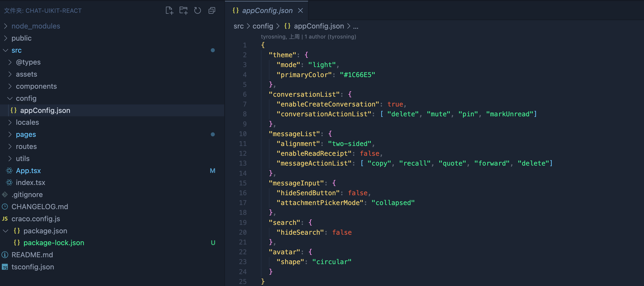Click the config breadcrumb segment
This screenshot has width=644, height=286.
coord(263,26)
